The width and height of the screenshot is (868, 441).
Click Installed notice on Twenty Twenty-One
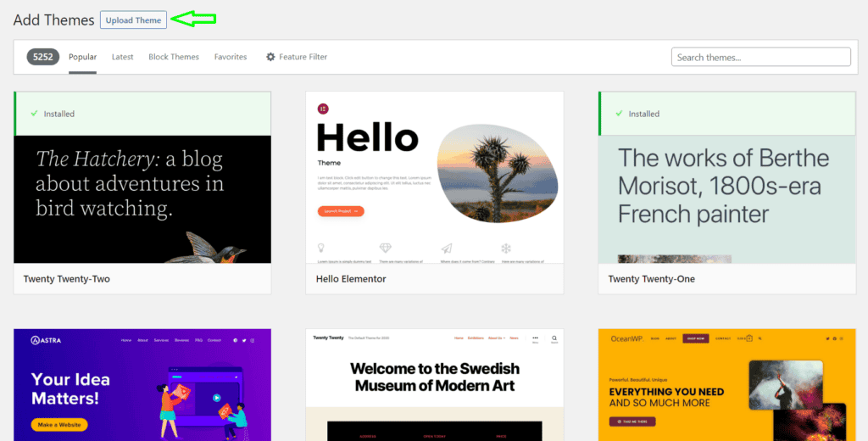pos(726,114)
